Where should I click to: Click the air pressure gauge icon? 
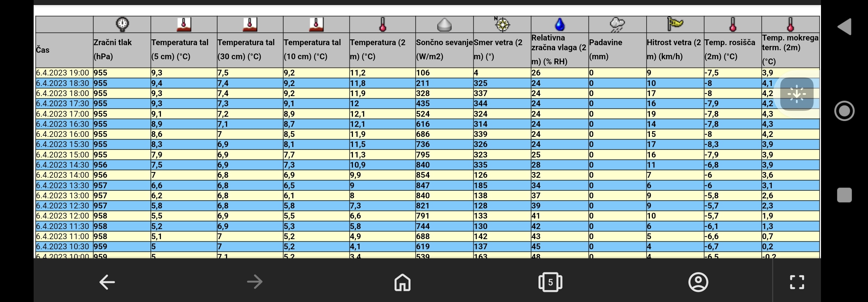click(x=122, y=24)
